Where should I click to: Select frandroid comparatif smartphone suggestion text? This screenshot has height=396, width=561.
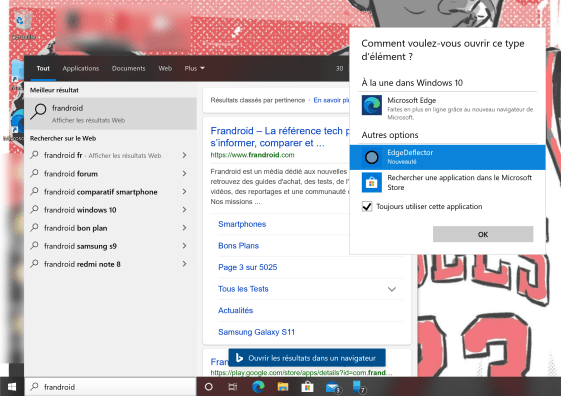click(101, 192)
